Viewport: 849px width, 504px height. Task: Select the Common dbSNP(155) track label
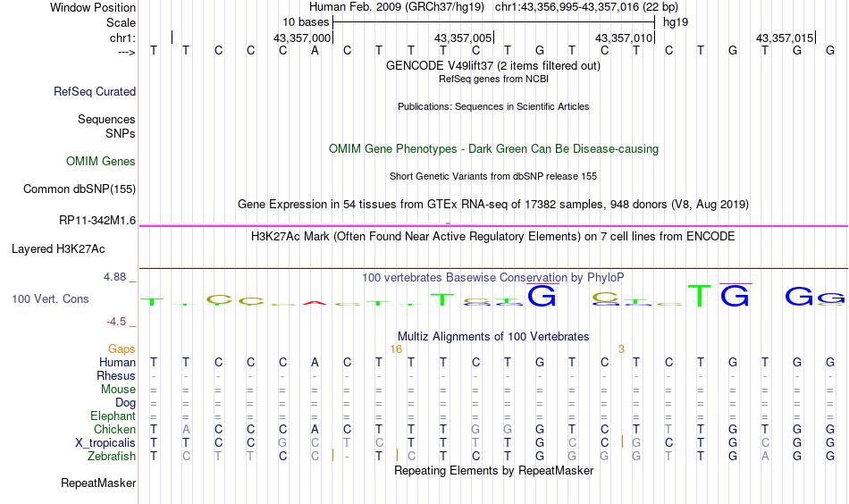click(x=80, y=189)
